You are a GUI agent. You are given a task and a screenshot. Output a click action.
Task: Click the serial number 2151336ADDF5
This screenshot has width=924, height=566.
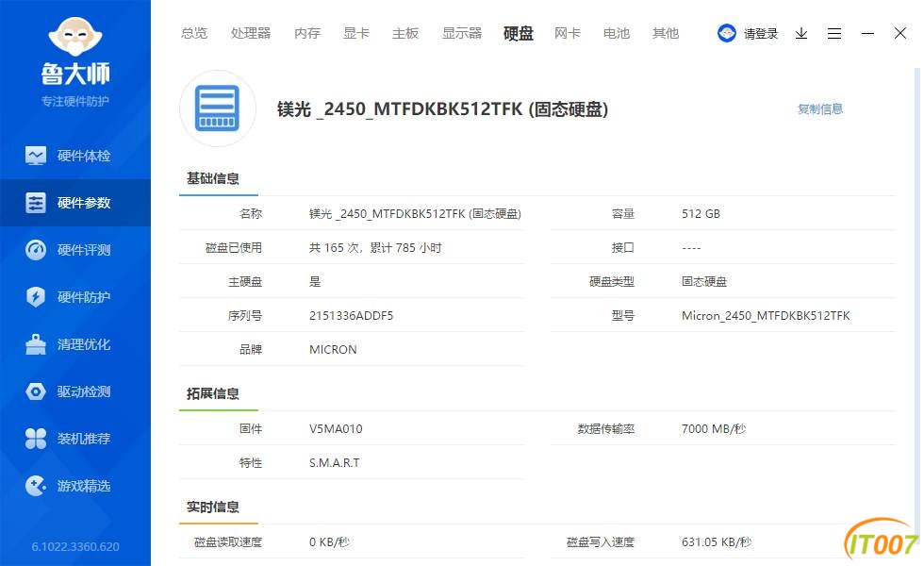[351, 315]
